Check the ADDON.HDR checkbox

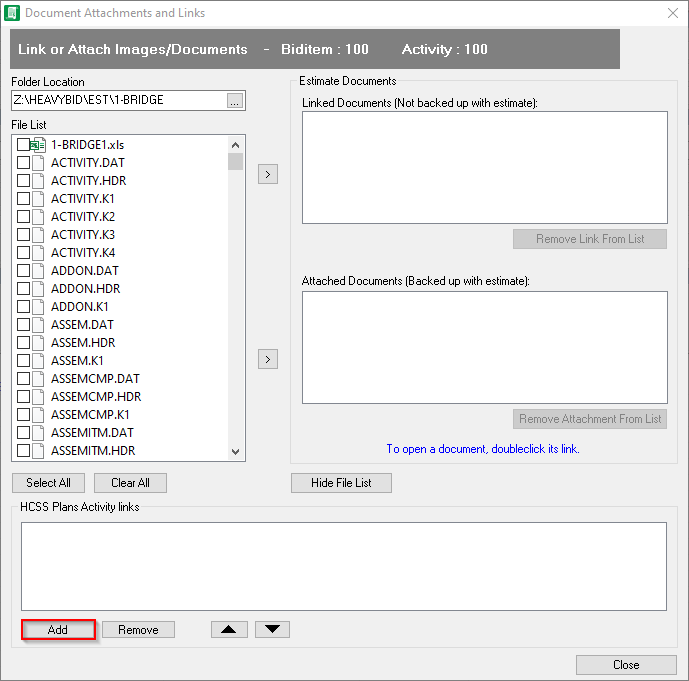[23, 289]
